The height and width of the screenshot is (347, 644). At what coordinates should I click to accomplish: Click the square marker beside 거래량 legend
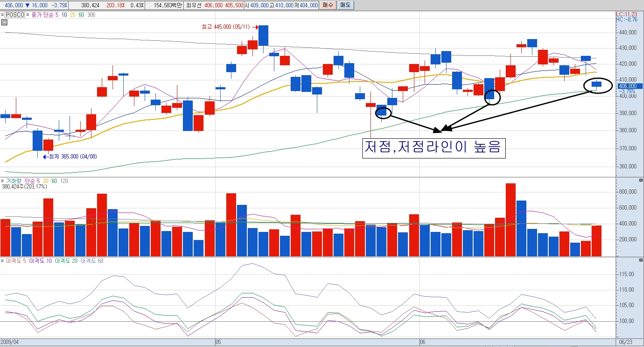coord(3,181)
